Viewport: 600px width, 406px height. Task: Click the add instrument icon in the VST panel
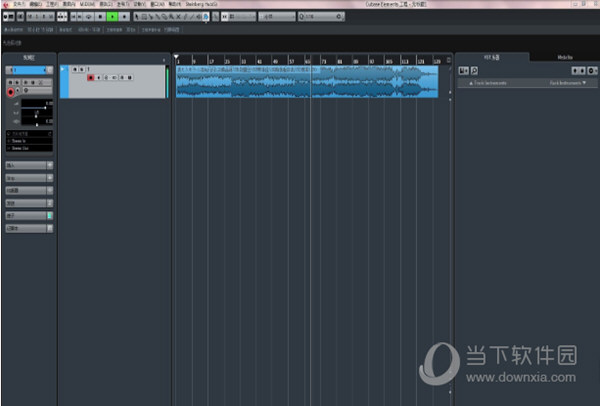coord(462,69)
